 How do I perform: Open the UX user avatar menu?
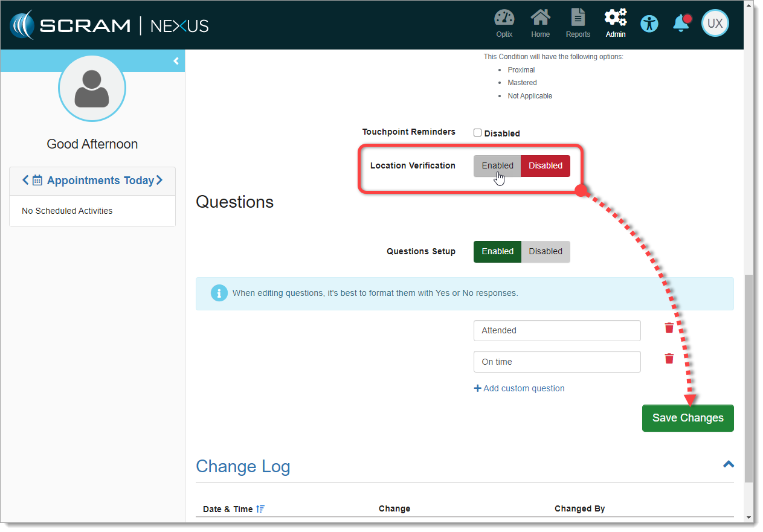pos(715,24)
